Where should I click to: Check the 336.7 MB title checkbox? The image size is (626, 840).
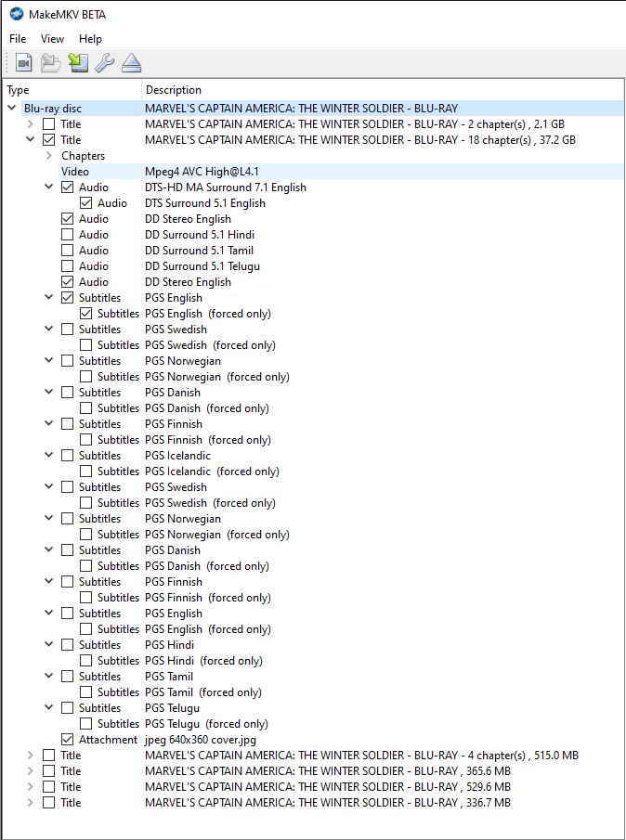click(x=49, y=803)
